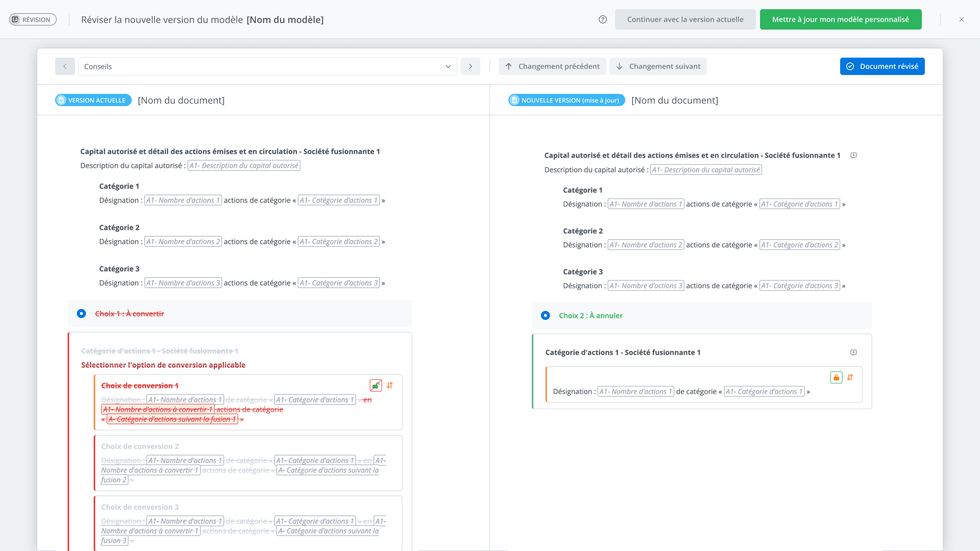Viewport: 980px width, 551px height.
Task: Go to next section with right chevron
Action: click(470, 67)
